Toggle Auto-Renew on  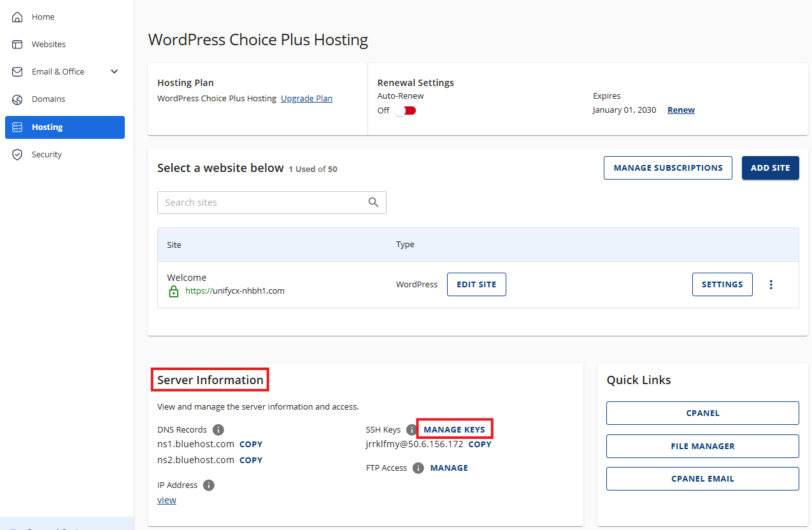point(404,110)
